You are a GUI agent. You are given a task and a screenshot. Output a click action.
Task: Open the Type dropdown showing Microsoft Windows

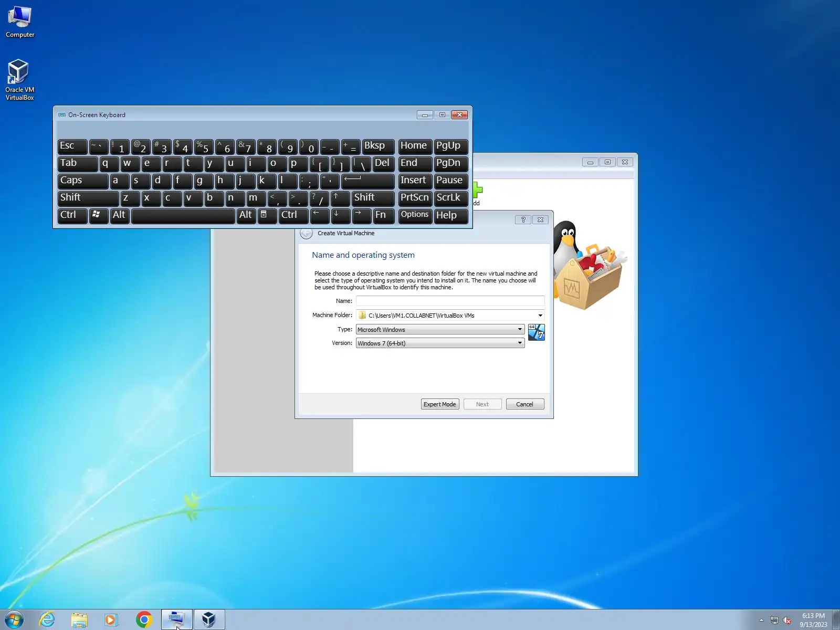(440, 329)
